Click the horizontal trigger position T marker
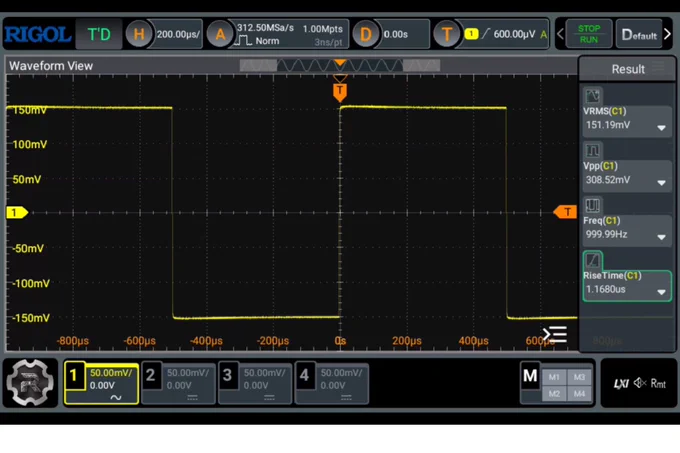Viewport: 680px width, 453px height. coord(340,91)
